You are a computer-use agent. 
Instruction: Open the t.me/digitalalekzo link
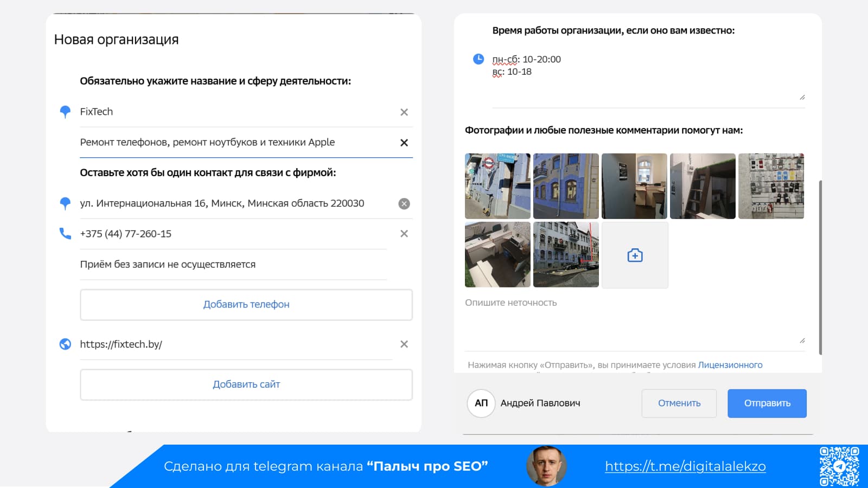coord(685,466)
